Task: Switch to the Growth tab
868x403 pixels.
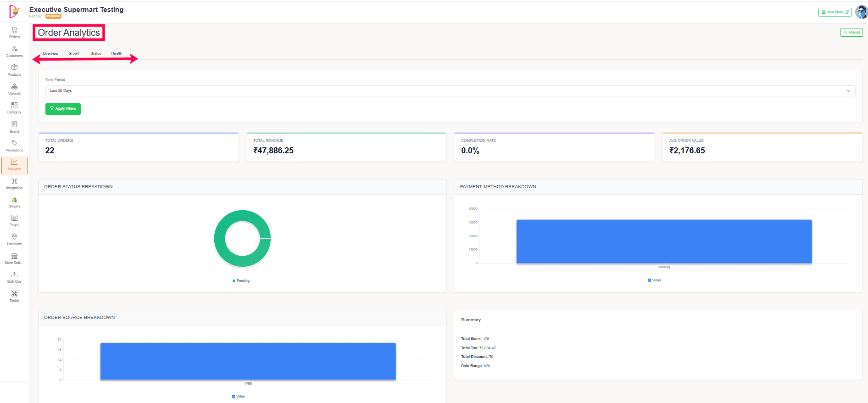Action: click(x=74, y=54)
